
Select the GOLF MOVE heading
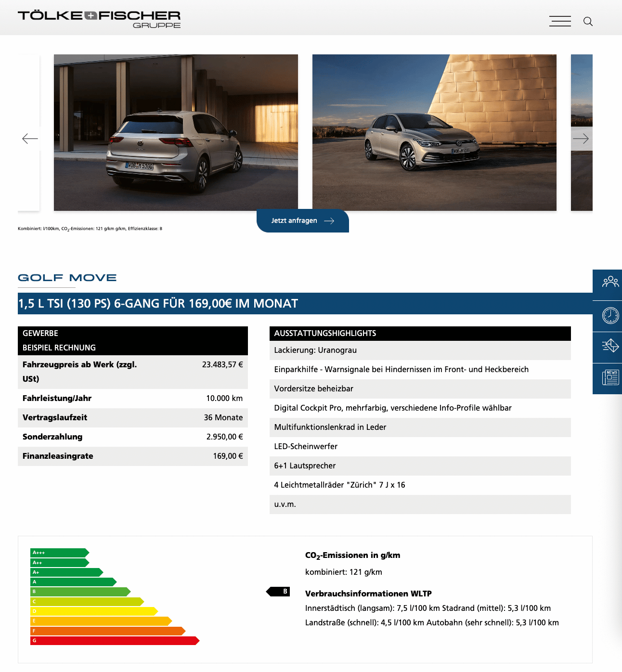click(67, 278)
